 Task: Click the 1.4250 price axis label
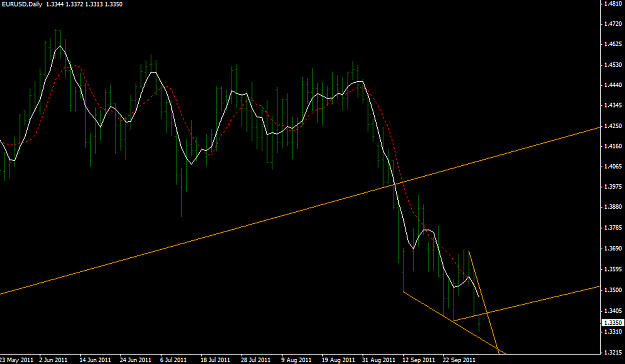click(614, 126)
